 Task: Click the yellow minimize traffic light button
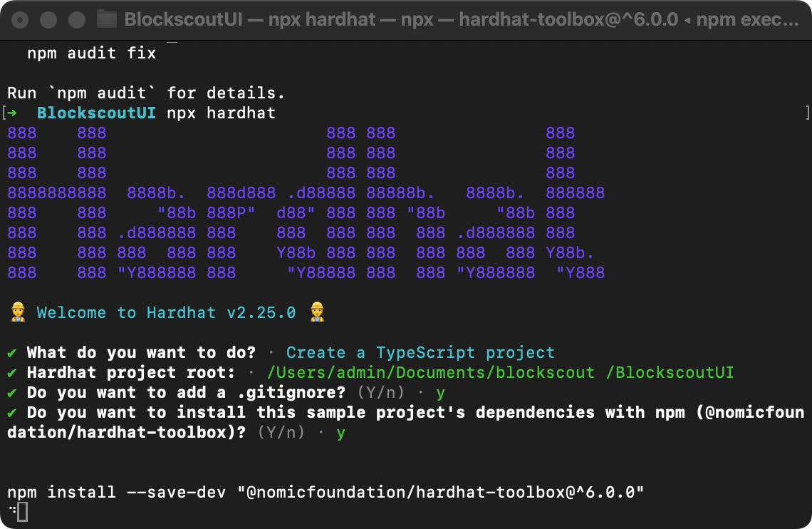click(x=47, y=19)
